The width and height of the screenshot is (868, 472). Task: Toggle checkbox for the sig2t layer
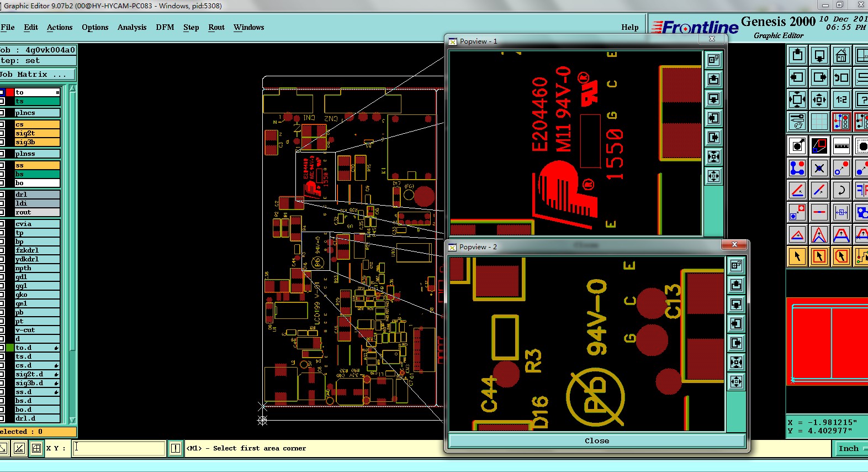(x=2, y=133)
